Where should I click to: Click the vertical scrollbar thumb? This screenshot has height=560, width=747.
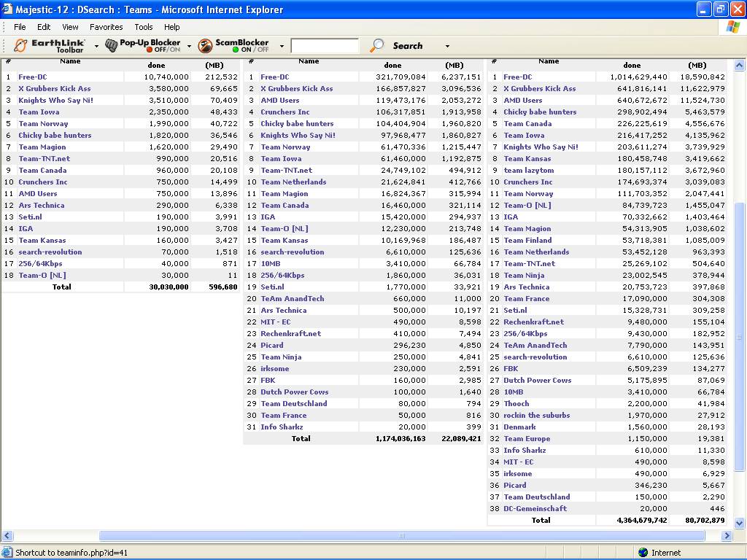pyautogui.click(x=740, y=335)
